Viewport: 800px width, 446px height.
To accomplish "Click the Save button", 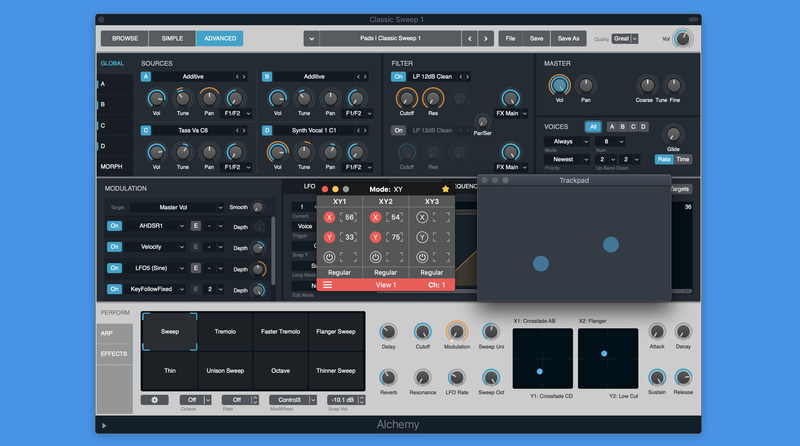I will (x=536, y=38).
